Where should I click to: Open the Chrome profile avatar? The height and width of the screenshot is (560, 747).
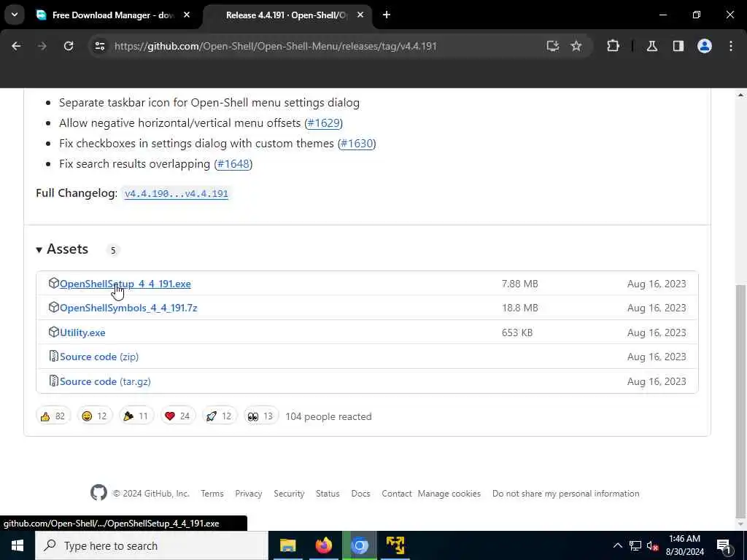(x=705, y=46)
